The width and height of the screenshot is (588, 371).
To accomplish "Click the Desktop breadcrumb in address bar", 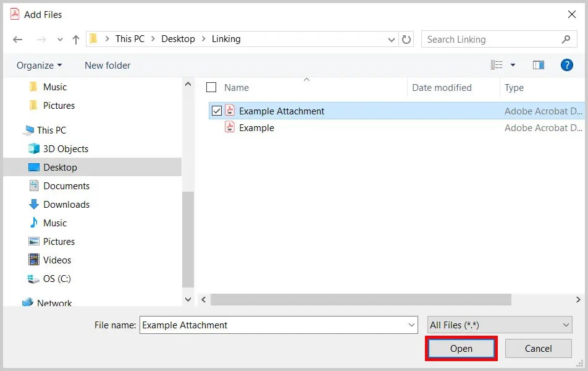I will click(x=178, y=39).
